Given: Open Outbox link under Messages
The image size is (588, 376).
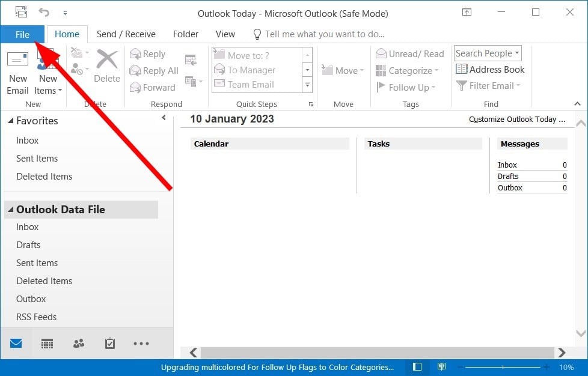Looking at the screenshot, I should [x=510, y=187].
